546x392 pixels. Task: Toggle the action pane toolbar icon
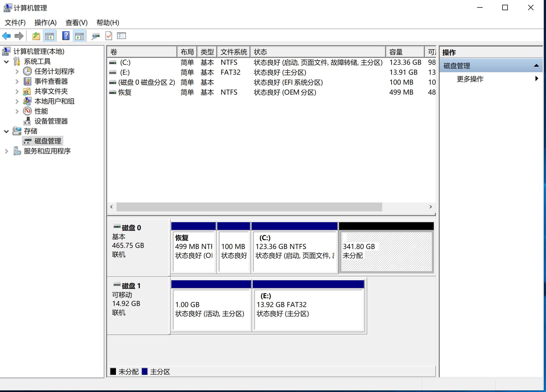[x=79, y=36]
